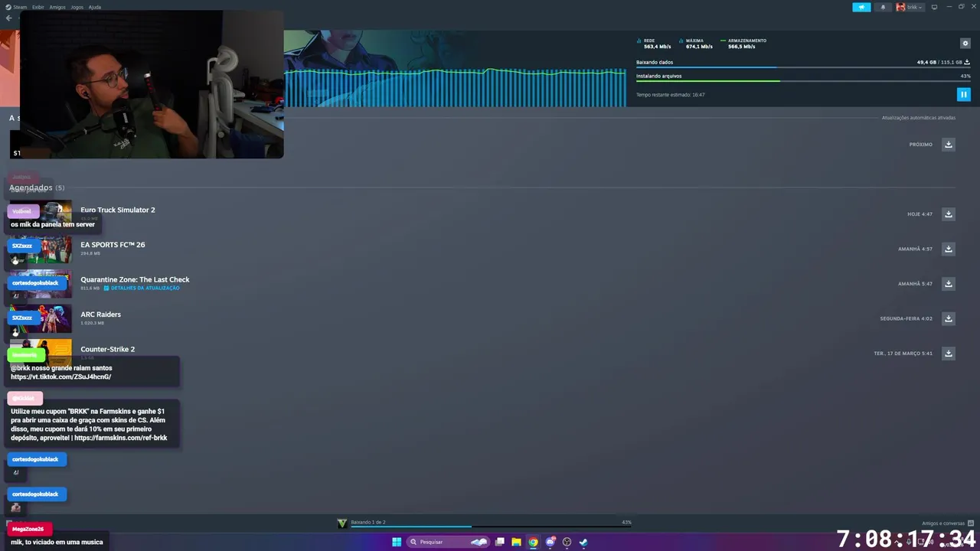Open download settings gear
This screenshot has height=551, width=980.
coord(965,44)
